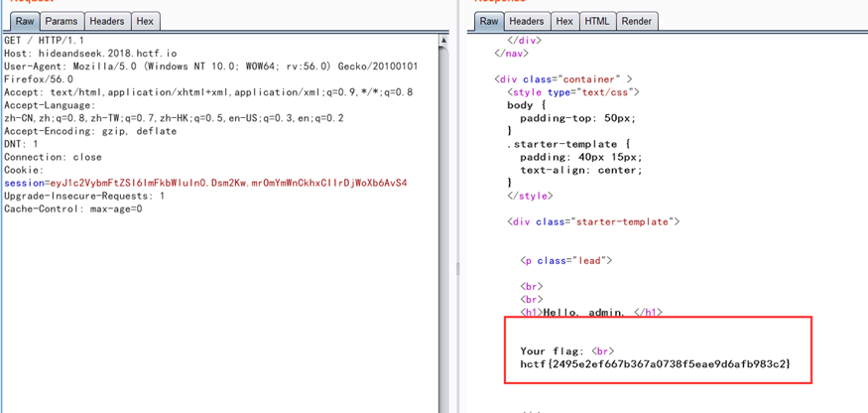Switch to the response HTML tab
Viewport: 868px width, 413px height.
click(597, 21)
